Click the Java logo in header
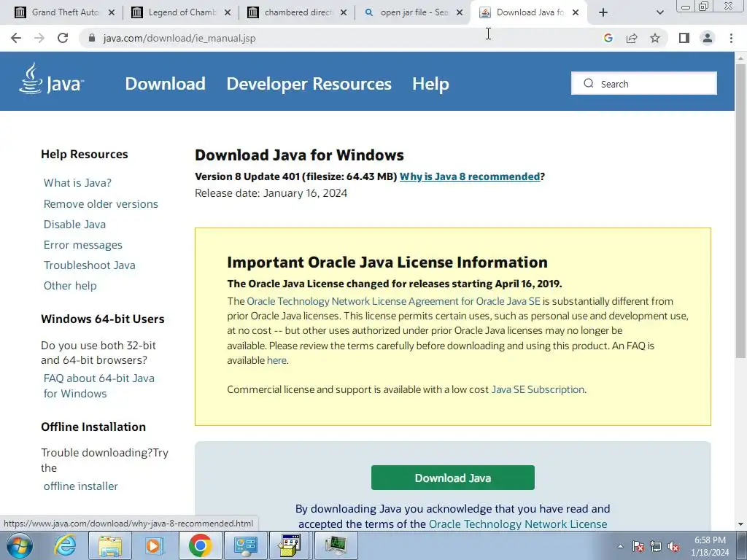The image size is (747, 560). pos(51,79)
